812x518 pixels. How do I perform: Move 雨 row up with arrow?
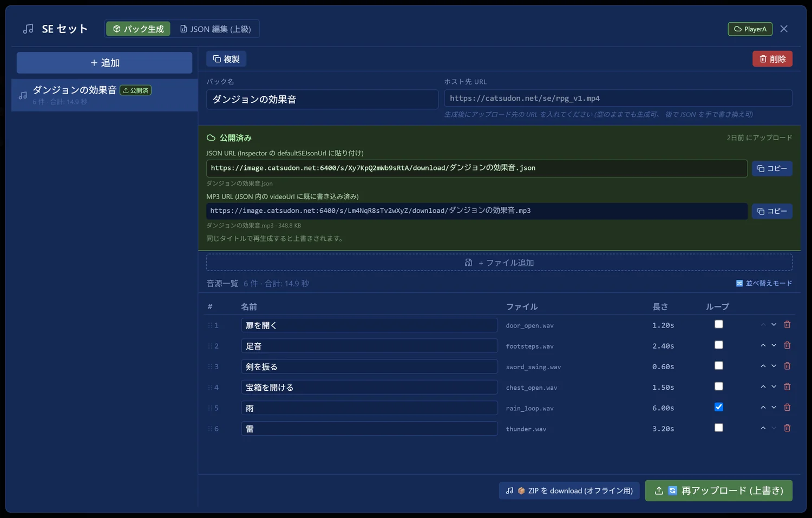pos(763,408)
